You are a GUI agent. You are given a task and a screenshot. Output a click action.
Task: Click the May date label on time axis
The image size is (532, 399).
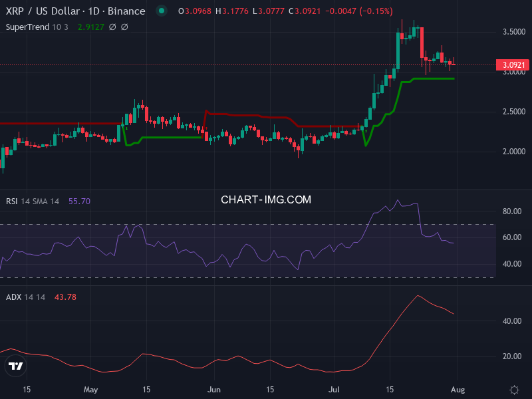(x=90, y=390)
